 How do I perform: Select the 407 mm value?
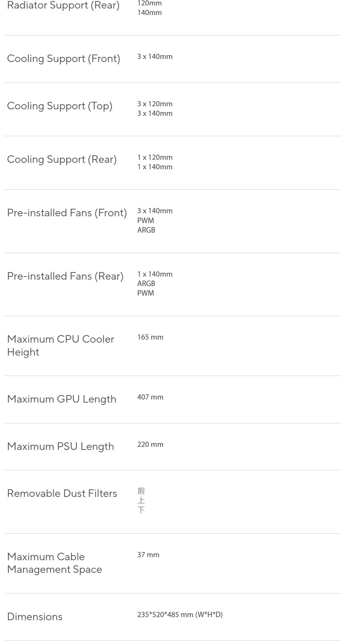pyautogui.click(x=150, y=397)
